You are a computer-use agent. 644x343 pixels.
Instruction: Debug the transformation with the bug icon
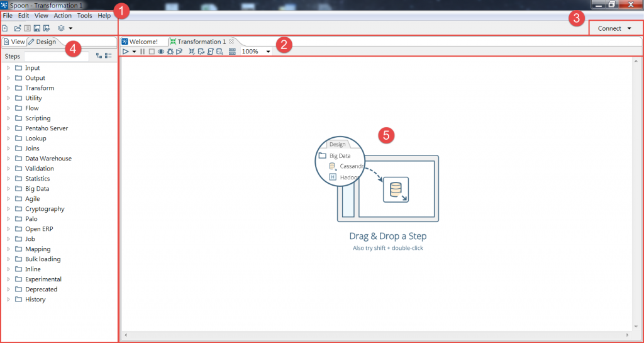pos(170,52)
